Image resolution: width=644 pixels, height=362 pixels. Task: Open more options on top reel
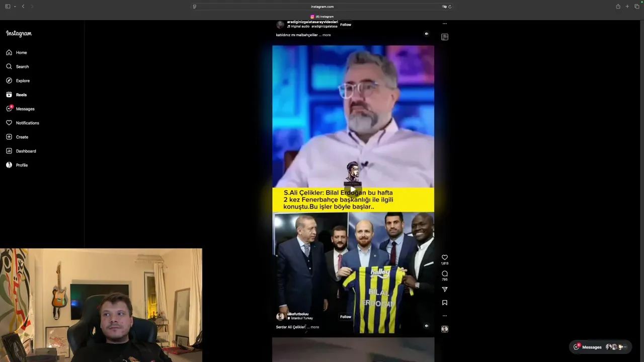(445, 24)
